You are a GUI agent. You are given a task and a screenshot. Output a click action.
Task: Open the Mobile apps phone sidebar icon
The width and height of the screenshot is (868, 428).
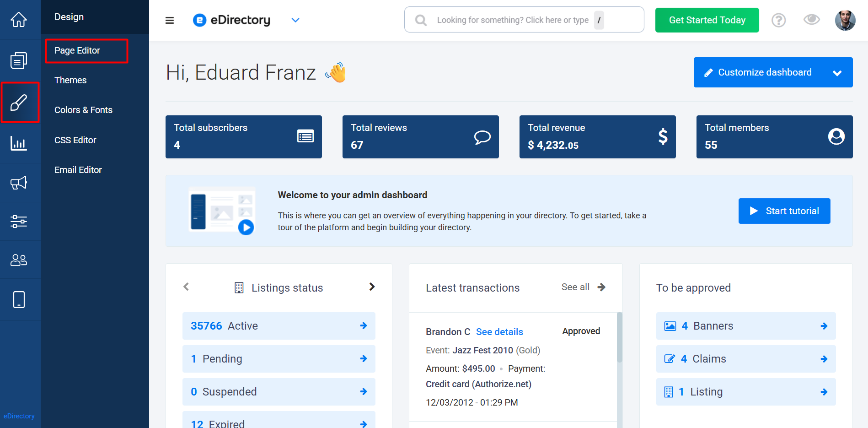[19, 299]
